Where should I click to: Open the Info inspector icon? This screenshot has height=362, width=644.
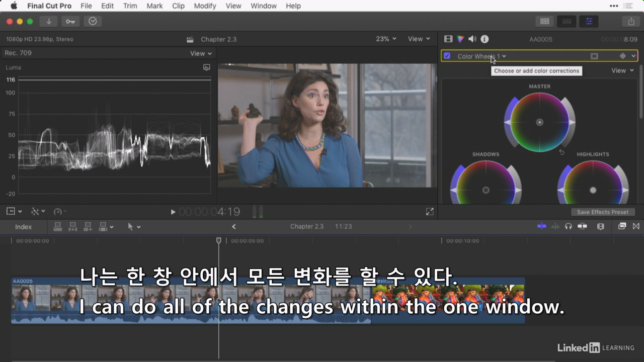485,39
